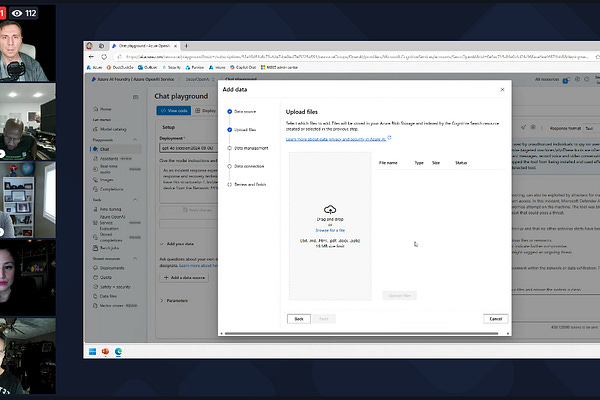The height and width of the screenshot is (400, 600).
Task: Open the Deployment dropdown
Action: 189,148
